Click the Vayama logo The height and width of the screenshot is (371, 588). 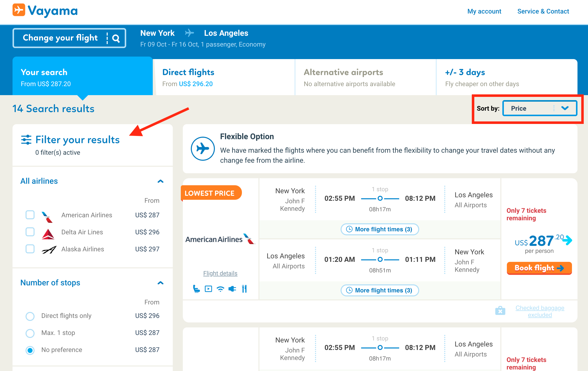45,11
